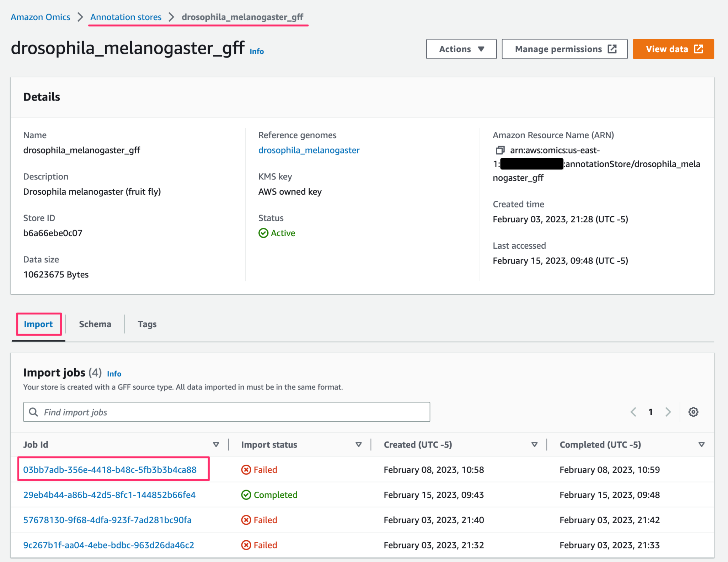Click Failed icon for job 57678130
This screenshot has height=562, width=728.
point(246,520)
